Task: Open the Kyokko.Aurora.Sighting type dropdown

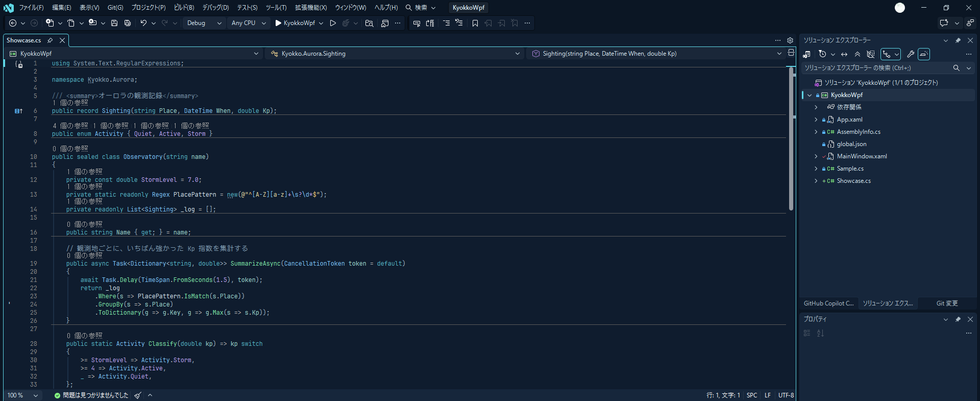Action: tap(394, 54)
